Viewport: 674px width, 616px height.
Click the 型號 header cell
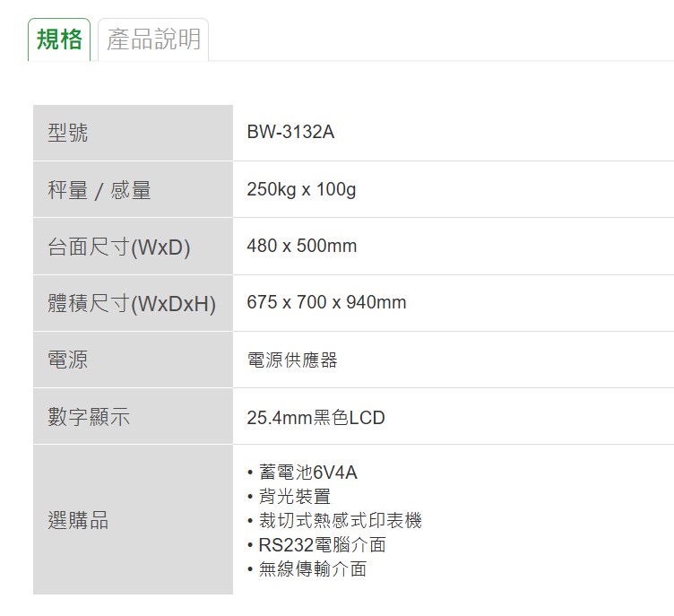133,133
